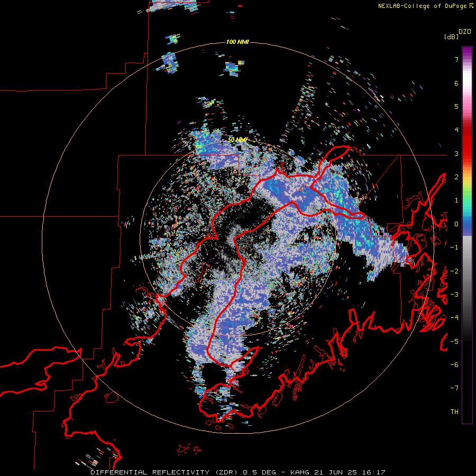Click the 6 value on the dB scale

tap(456, 83)
